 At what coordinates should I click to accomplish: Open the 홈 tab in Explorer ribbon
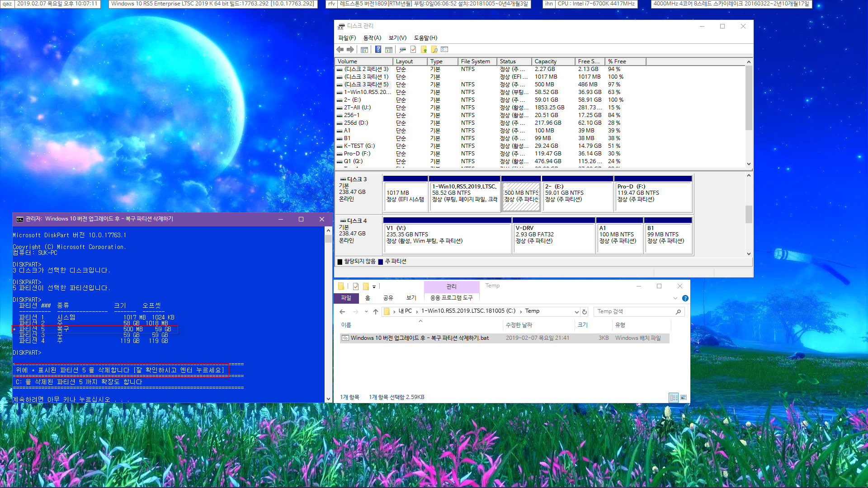point(368,298)
